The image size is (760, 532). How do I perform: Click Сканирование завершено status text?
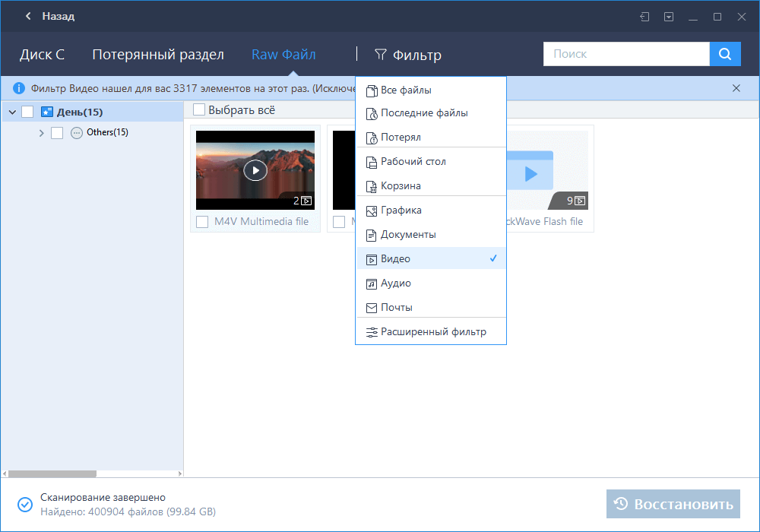(x=103, y=497)
